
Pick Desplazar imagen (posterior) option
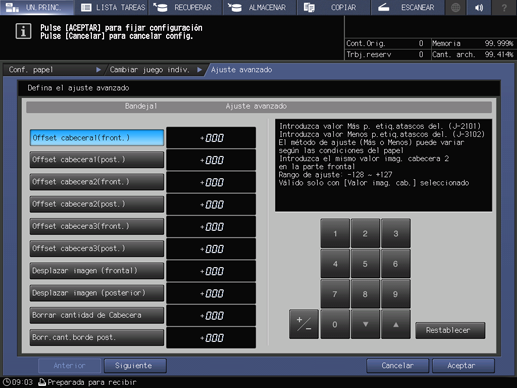(x=97, y=293)
